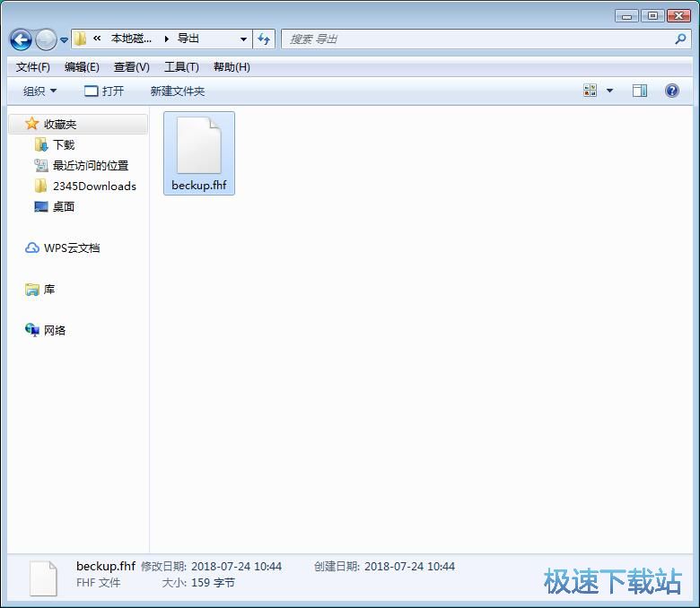Click 新建文件夹 to create a folder

click(x=177, y=91)
